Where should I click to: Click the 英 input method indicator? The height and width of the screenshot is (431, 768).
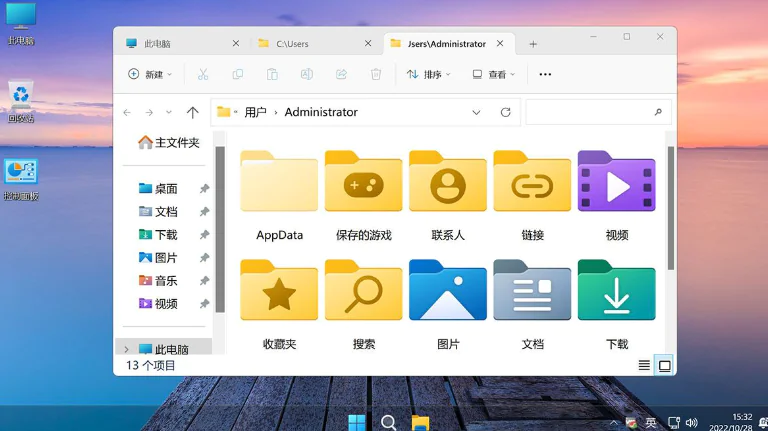click(651, 423)
